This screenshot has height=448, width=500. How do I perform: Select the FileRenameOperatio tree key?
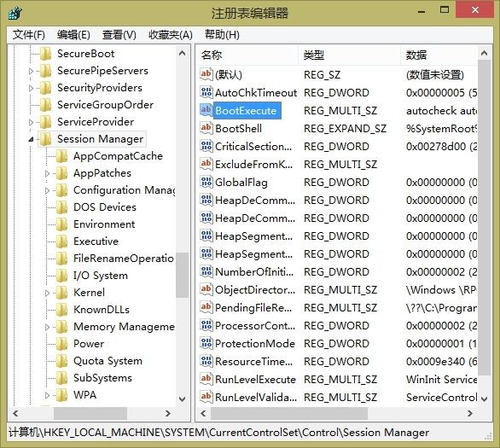[124, 259]
